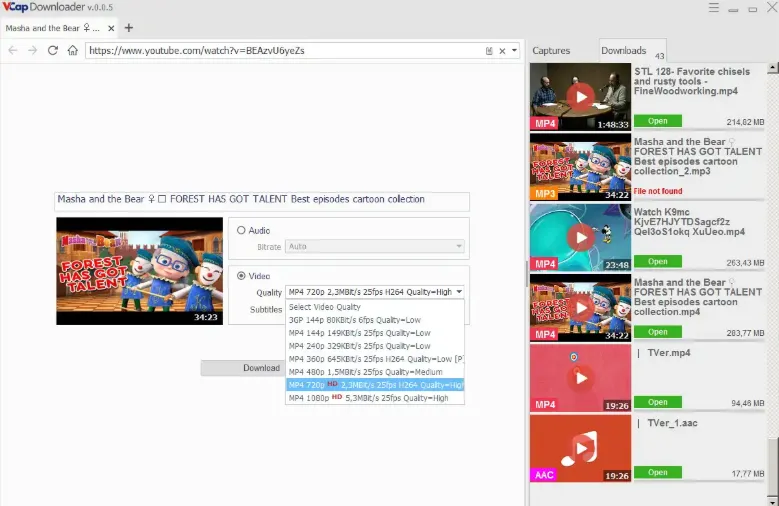Open new tab with plus icon
Viewport: 779px width, 506px height.
click(x=129, y=28)
